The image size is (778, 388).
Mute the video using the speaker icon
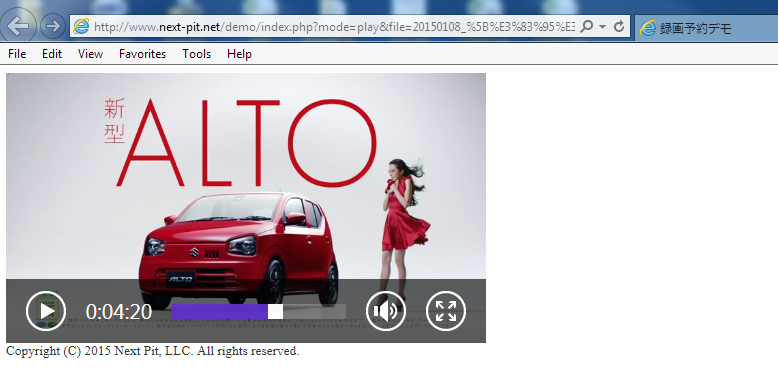[x=386, y=311]
